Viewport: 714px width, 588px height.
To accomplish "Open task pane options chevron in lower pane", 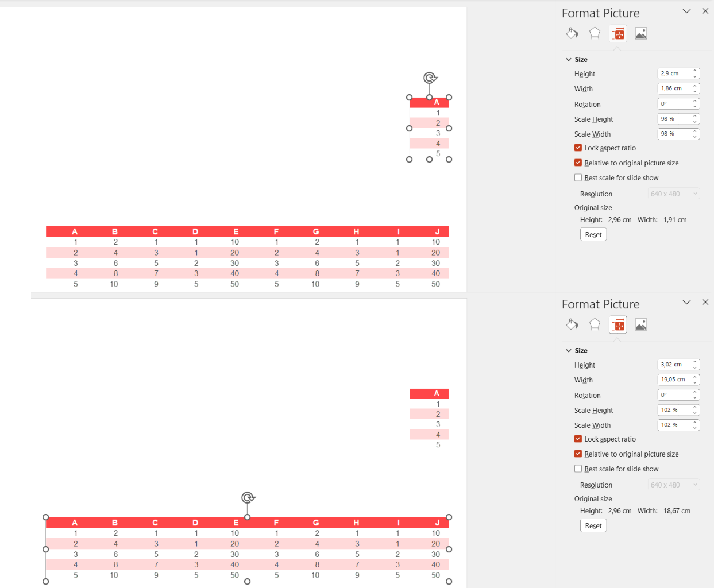I will (x=686, y=302).
